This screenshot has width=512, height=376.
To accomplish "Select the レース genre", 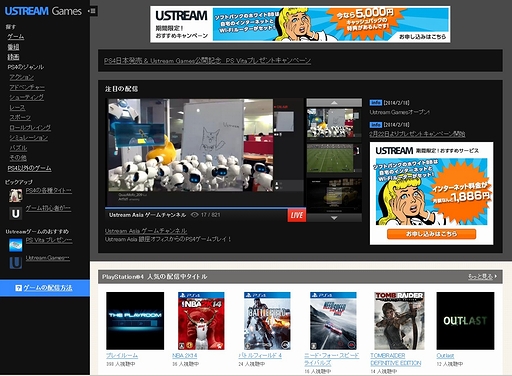I will 17,108.
